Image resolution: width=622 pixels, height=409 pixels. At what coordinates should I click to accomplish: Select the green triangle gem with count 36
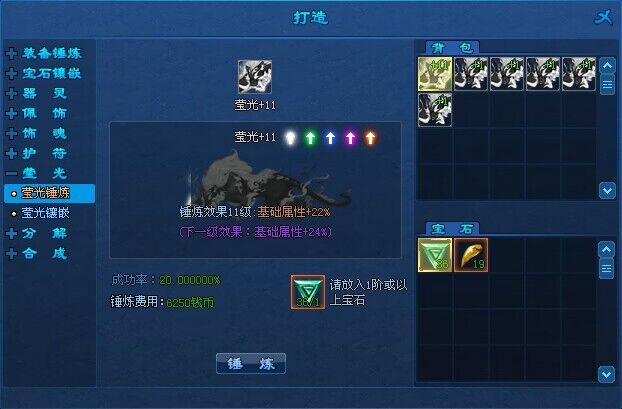tap(435, 255)
